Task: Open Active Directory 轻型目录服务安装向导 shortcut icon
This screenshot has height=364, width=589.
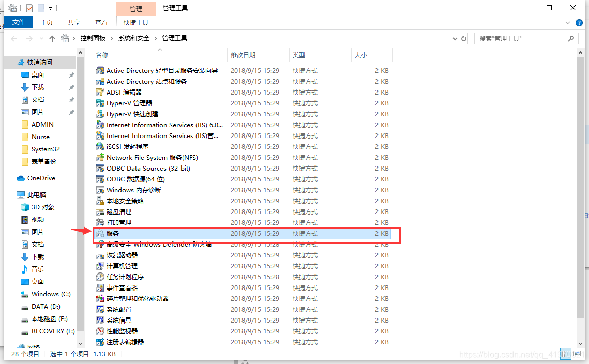Action: tap(100, 71)
